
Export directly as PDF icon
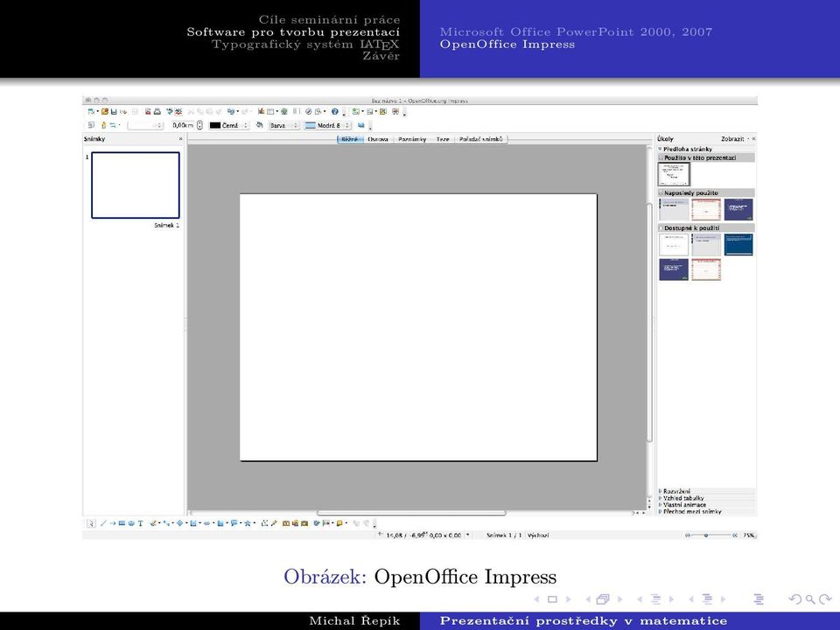coord(148,111)
